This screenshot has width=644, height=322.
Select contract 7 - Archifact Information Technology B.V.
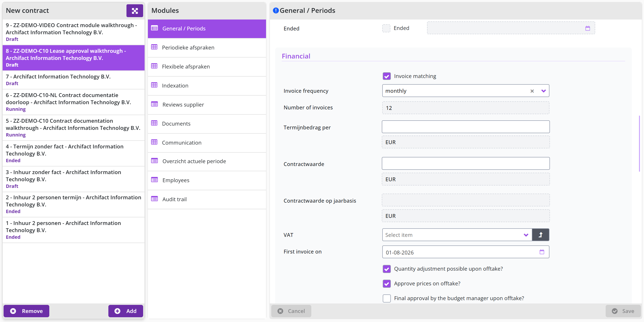(x=74, y=80)
